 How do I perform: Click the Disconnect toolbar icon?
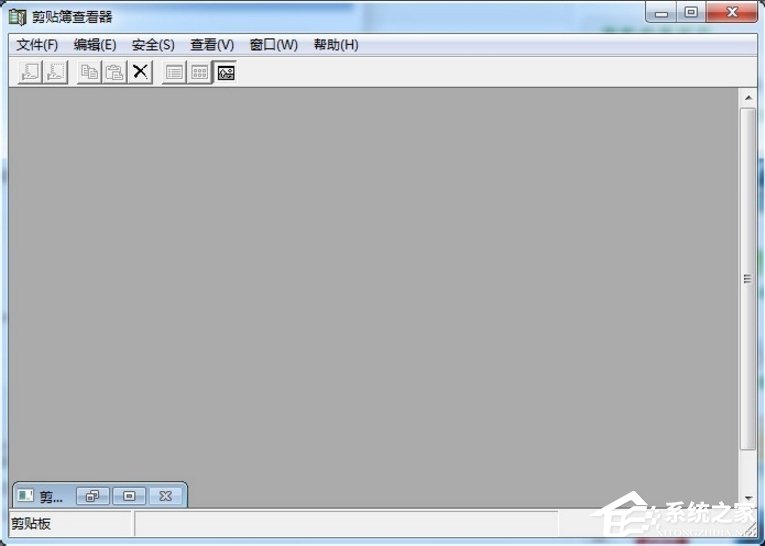click(55, 72)
